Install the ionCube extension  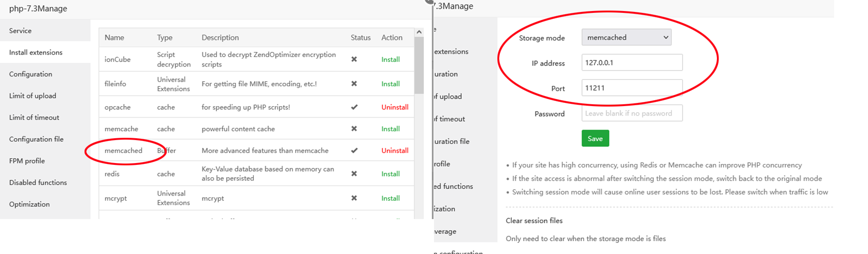[x=390, y=59]
